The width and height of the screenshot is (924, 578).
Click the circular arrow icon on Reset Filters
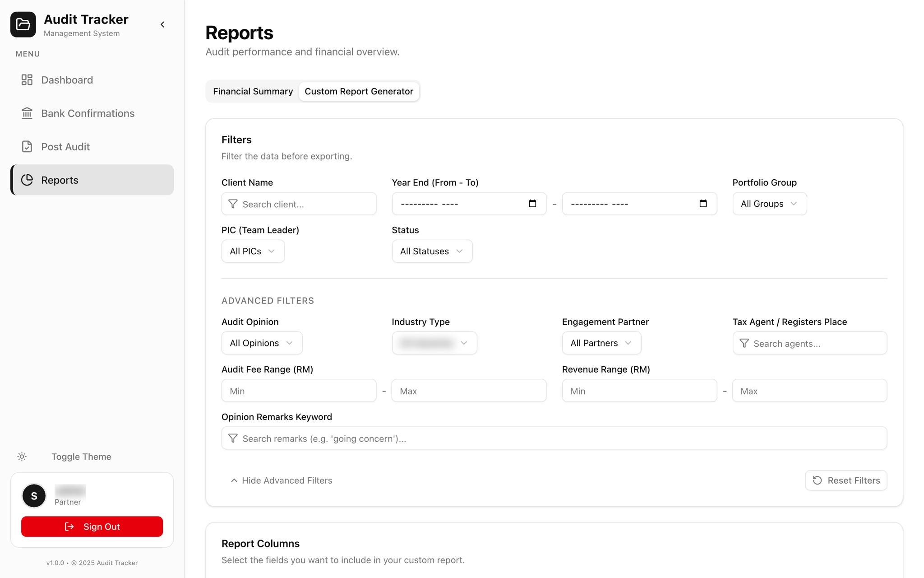point(817,480)
